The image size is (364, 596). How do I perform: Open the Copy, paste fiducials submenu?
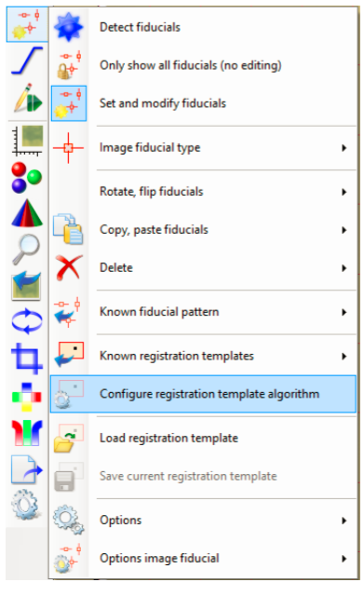click(x=203, y=230)
